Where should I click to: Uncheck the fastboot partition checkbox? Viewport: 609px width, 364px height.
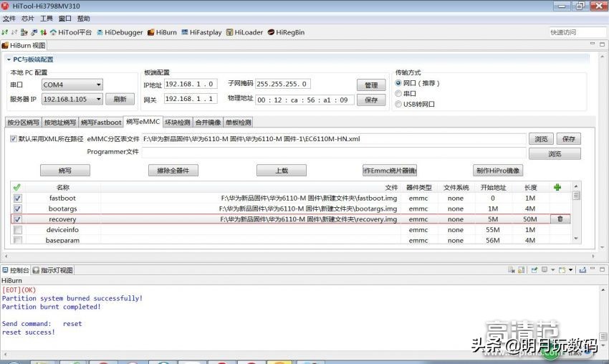point(17,198)
